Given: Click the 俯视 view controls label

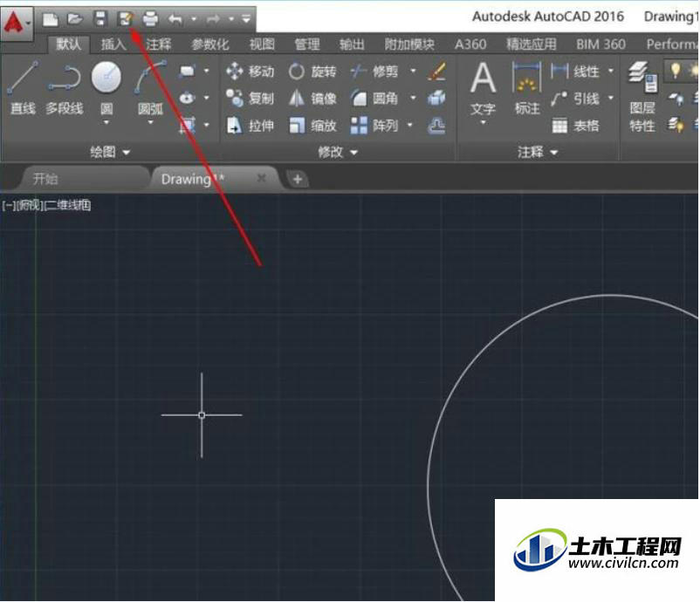Looking at the screenshot, I should (30, 205).
